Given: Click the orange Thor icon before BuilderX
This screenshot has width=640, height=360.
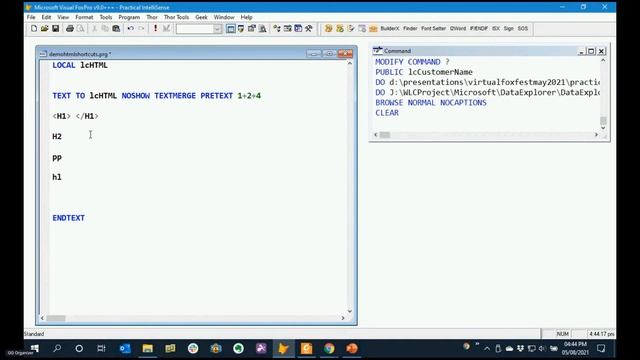Looking at the screenshot, I should [x=373, y=29].
